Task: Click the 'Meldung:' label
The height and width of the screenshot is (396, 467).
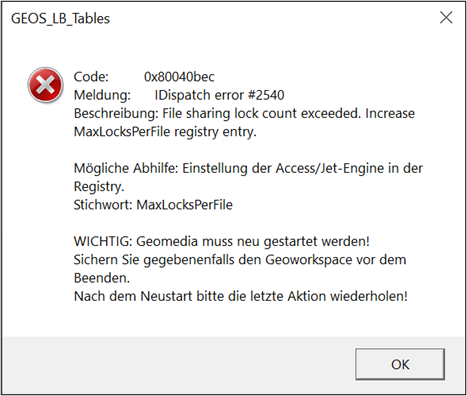Action: [102, 95]
